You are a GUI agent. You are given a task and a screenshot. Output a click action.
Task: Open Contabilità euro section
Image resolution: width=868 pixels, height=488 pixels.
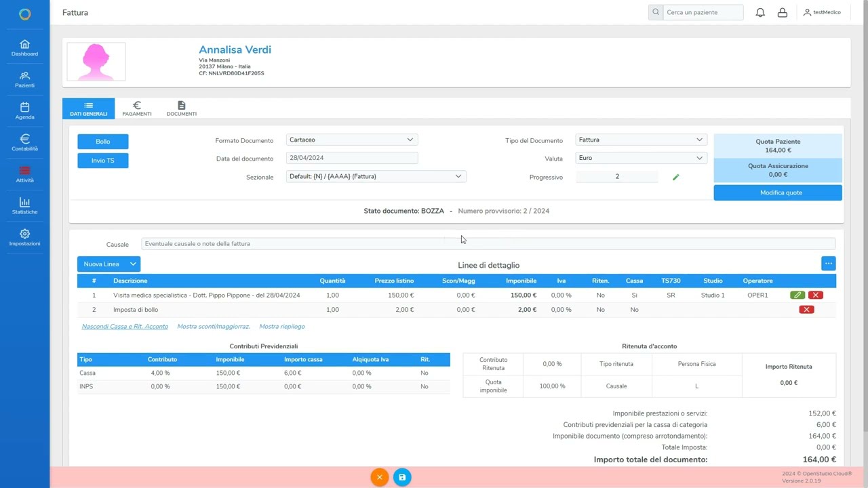24,143
